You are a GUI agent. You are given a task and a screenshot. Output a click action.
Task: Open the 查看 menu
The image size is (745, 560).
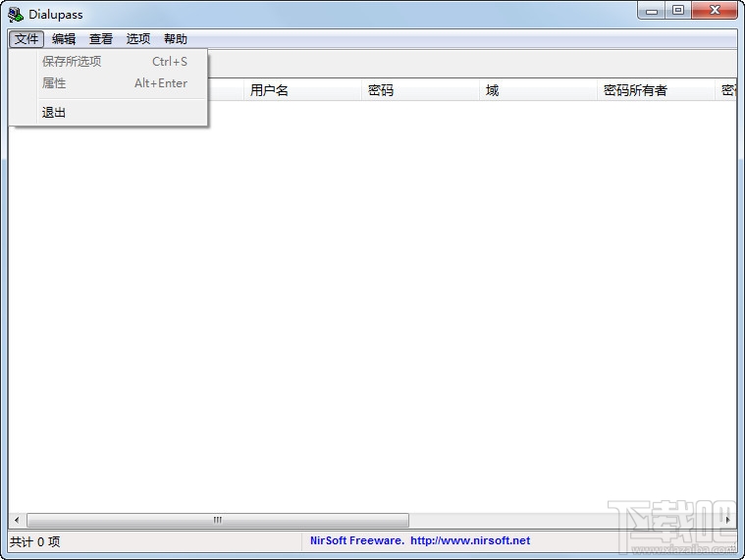[x=101, y=39]
